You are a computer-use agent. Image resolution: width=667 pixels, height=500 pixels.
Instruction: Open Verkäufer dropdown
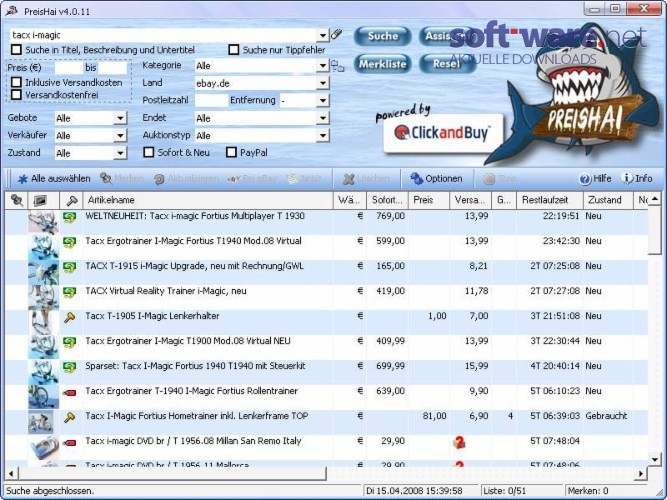pos(121,135)
